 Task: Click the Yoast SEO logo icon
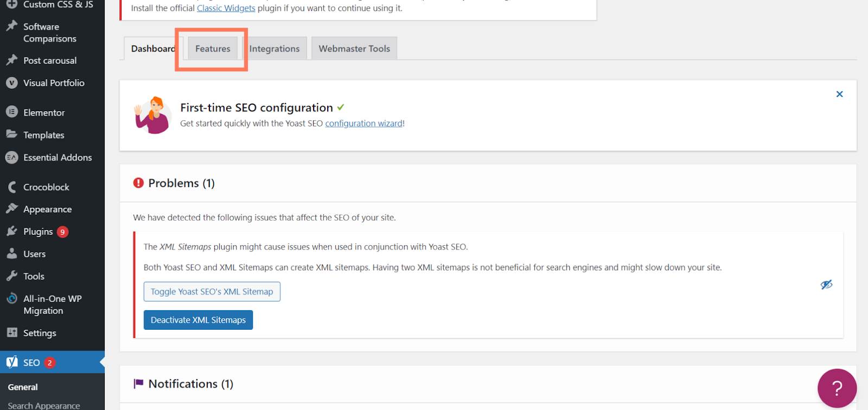click(12, 362)
